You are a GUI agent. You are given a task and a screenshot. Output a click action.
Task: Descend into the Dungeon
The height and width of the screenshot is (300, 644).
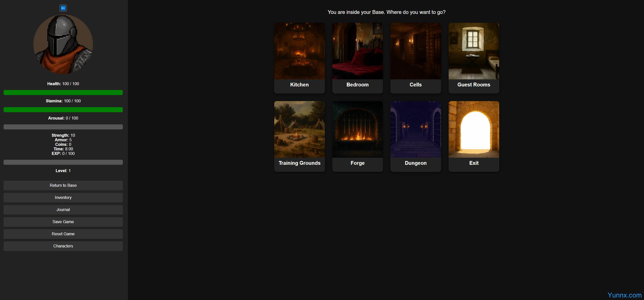(416, 136)
